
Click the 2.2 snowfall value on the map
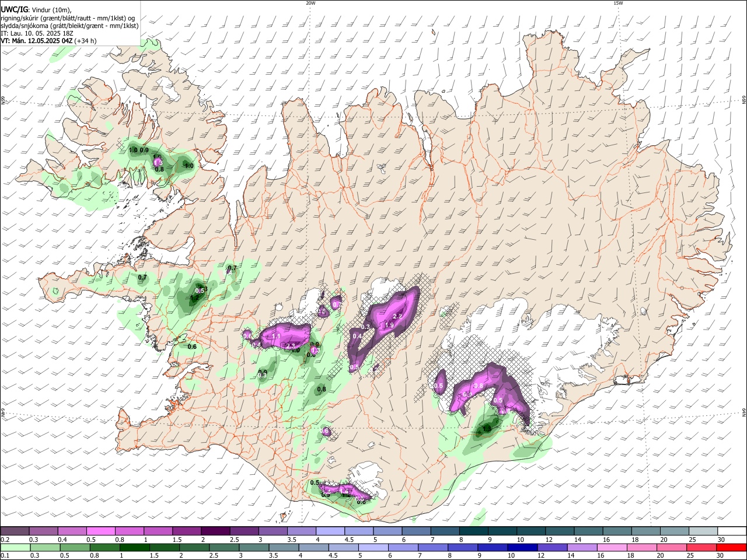[x=397, y=316]
